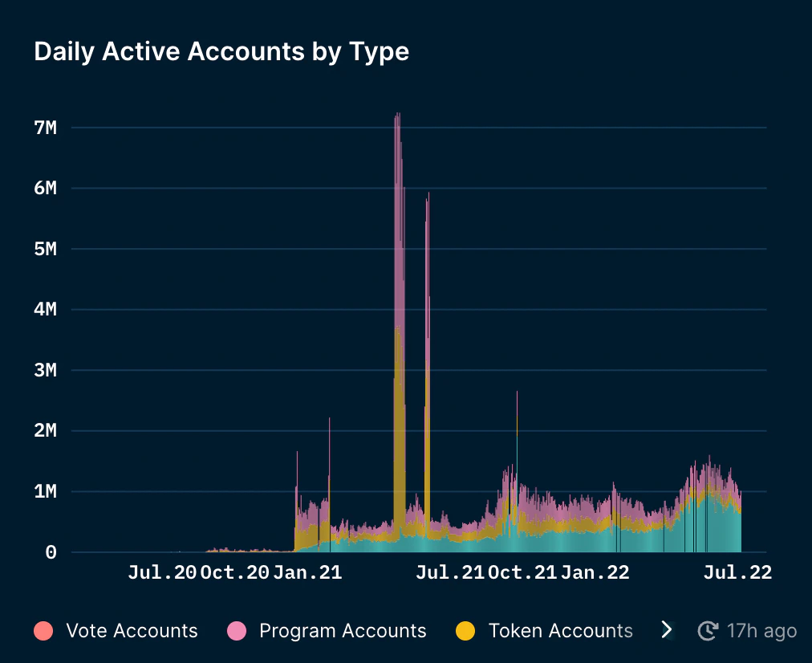
Task: Click the Oct.20 x-axis label
Action: (234, 572)
